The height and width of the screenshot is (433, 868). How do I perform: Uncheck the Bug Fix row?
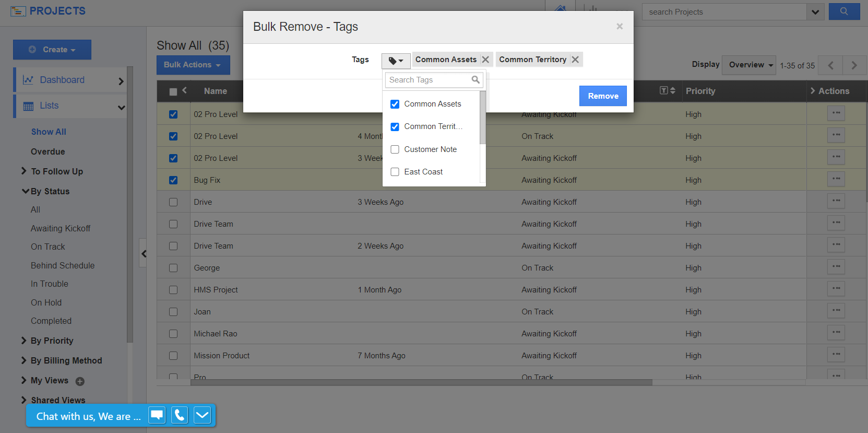[x=173, y=180]
